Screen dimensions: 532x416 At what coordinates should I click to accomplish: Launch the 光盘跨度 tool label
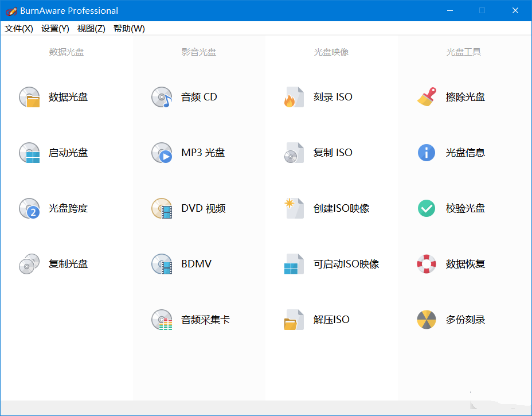(68, 208)
